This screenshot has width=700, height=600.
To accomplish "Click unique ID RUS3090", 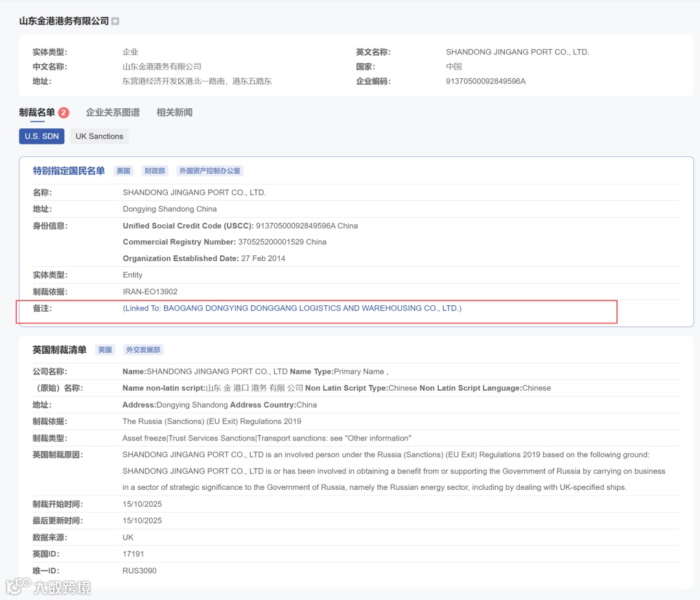I will point(139,571).
